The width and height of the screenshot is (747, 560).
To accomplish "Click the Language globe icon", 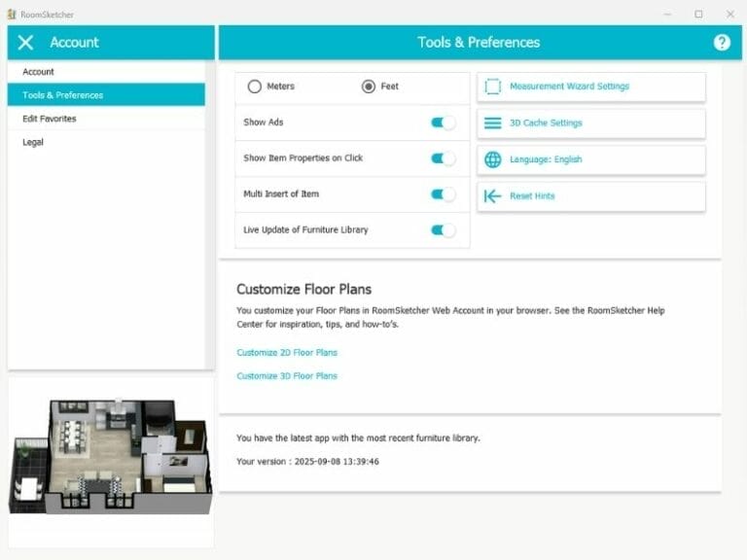I will pyautogui.click(x=492, y=159).
